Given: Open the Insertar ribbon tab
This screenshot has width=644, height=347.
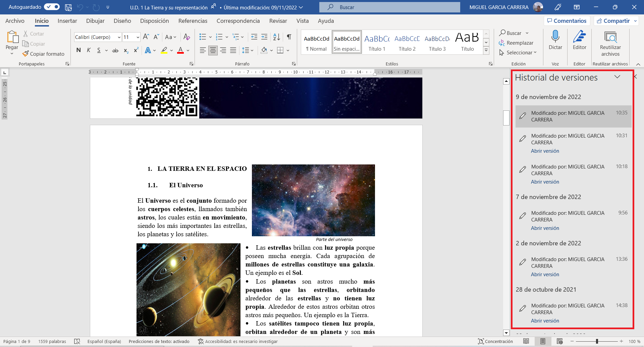Looking at the screenshot, I should [67, 21].
